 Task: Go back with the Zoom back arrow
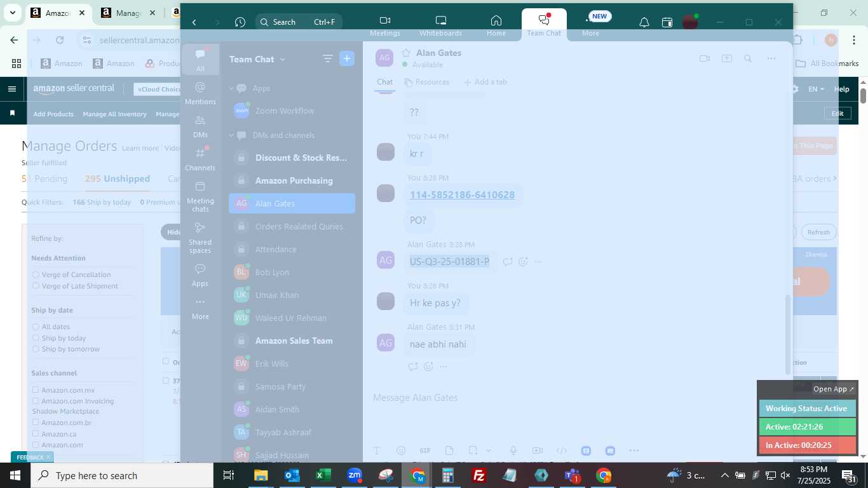click(194, 22)
